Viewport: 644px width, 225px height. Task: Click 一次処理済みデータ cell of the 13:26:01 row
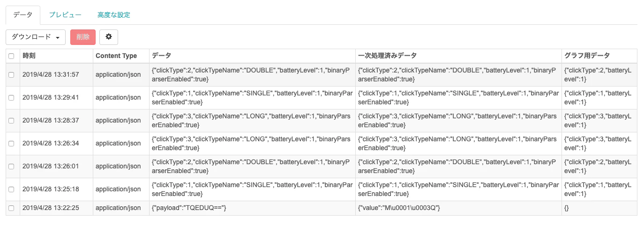click(x=458, y=167)
